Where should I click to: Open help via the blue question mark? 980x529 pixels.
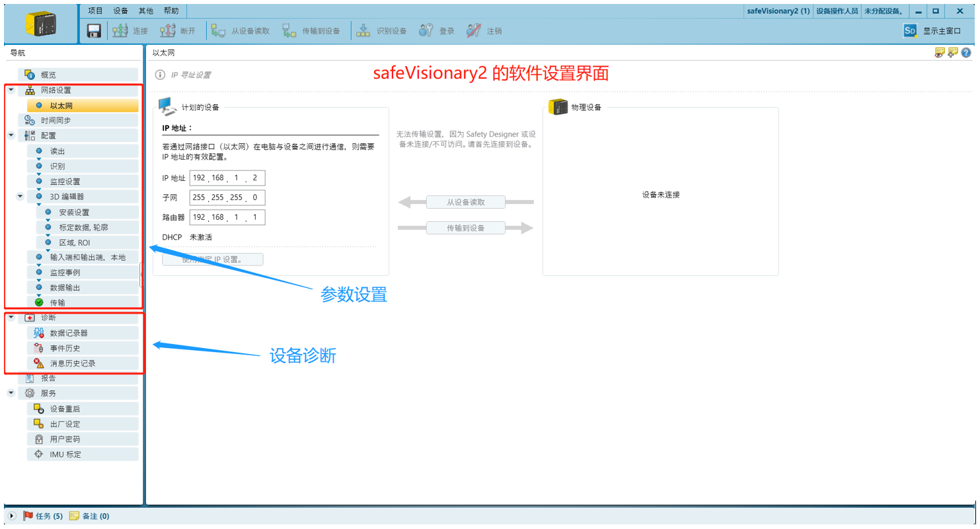coord(965,53)
